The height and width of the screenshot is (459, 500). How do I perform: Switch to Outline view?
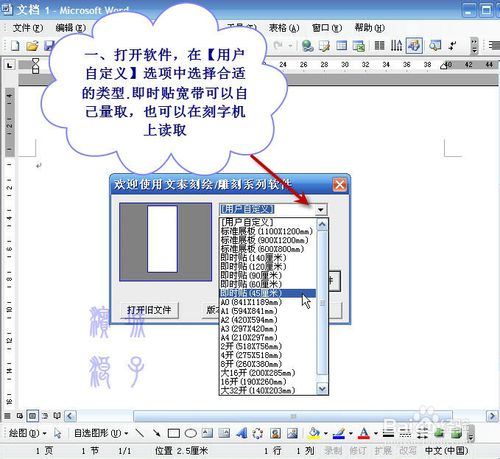tap(45, 416)
